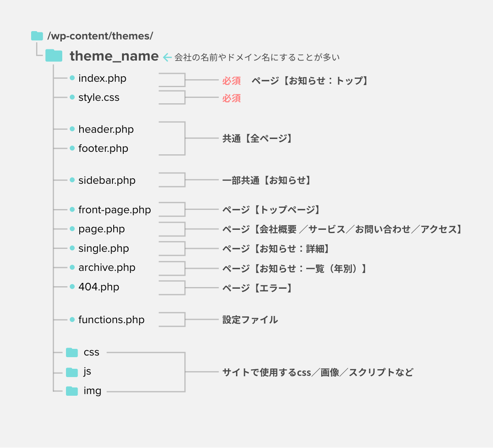Image resolution: width=493 pixels, height=448 pixels.
Task: Select archive.php in the tree
Action: [x=107, y=268]
